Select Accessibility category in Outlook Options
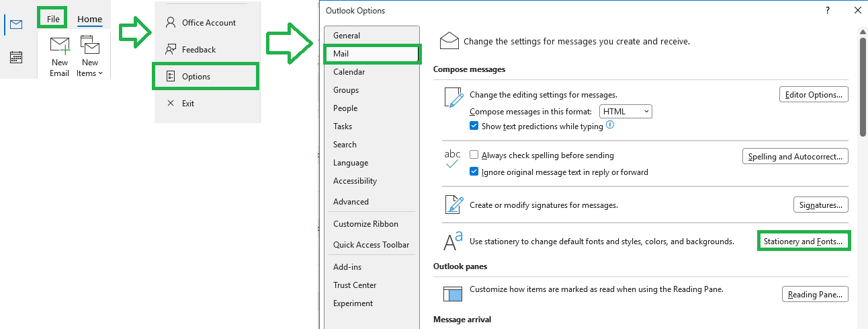Viewport: 868px width, 329px height. tap(372, 180)
